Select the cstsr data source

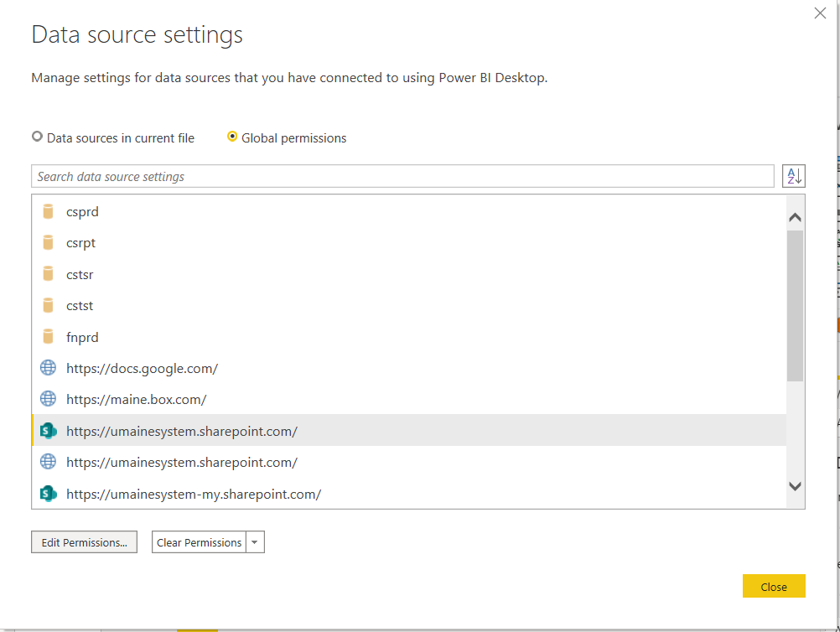coord(409,274)
